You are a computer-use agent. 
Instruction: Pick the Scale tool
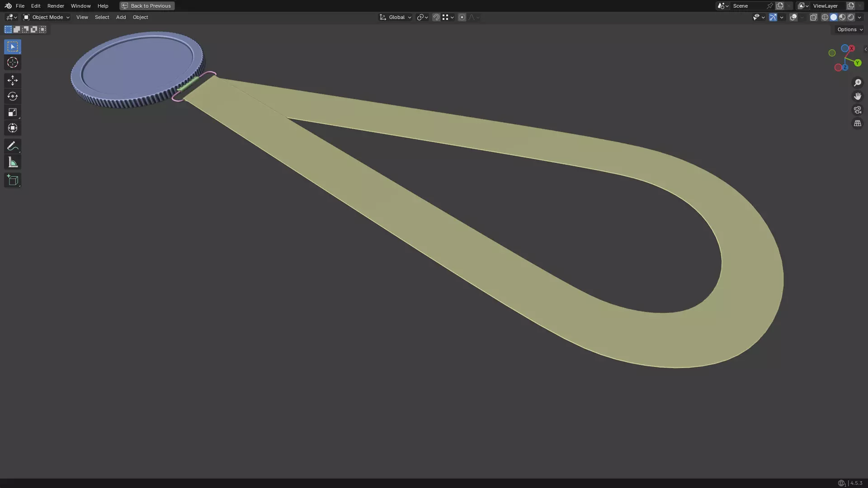click(x=13, y=112)
